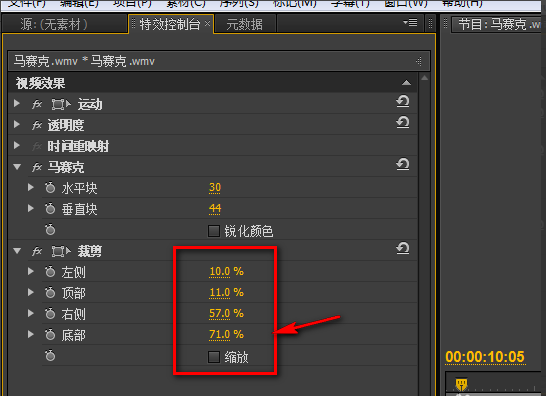Toggle animation stopwatch for 左侧
Image resolution: width=546 pixels, height=396 pixels.
(x=50, y=272)
